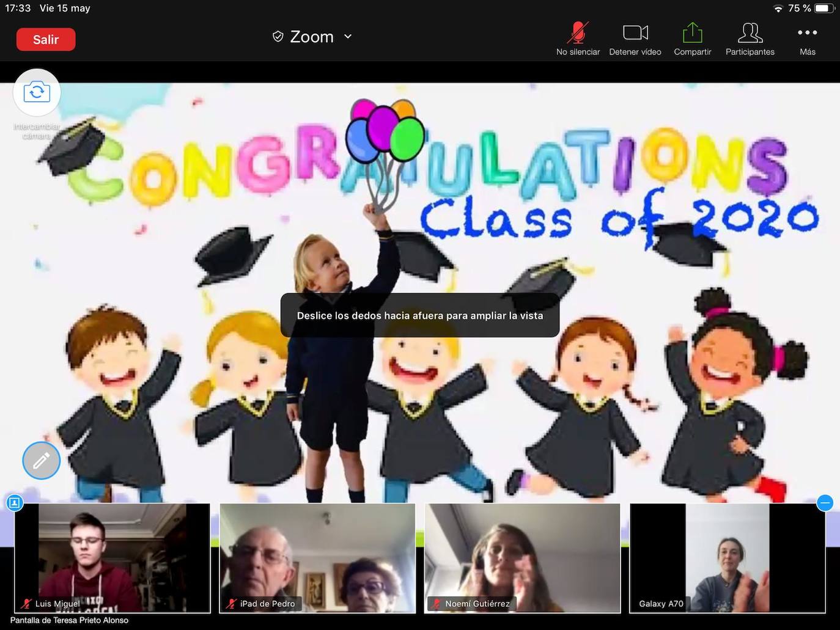Tap the switch camera icon

pyautogui.click(x=37, y=92)
